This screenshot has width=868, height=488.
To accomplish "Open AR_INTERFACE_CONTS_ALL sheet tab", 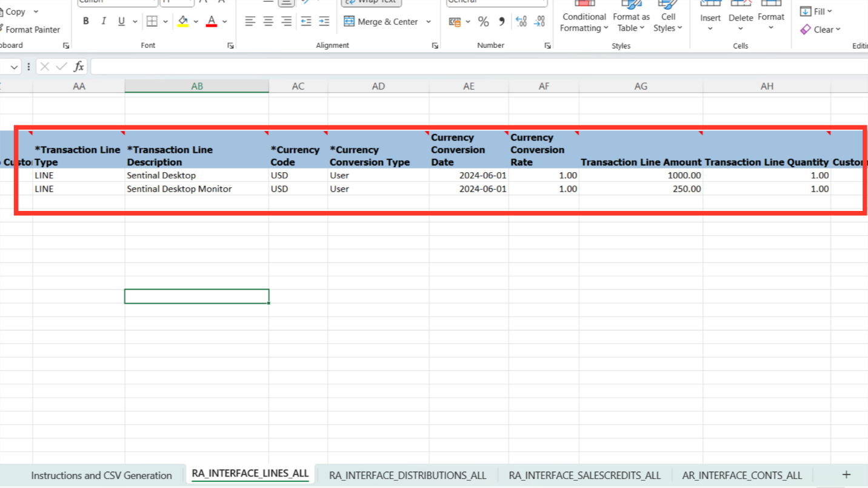I will coord(741,475).
